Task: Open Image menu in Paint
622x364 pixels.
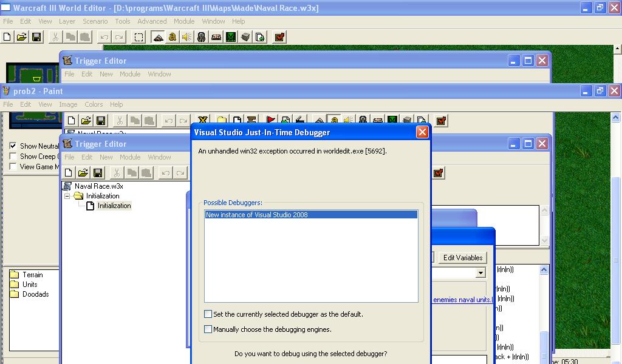Action: click(x=68, y=104)
